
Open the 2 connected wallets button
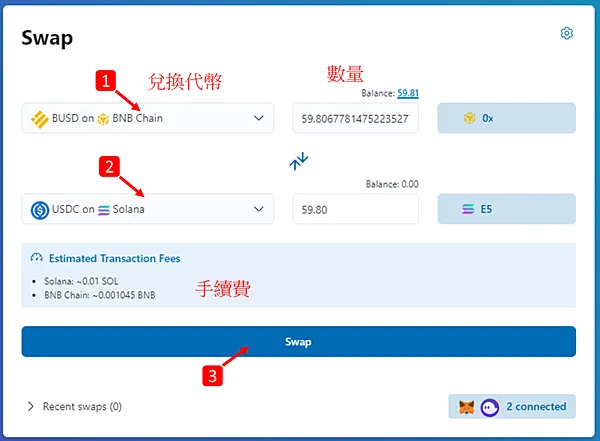(512, 406)
